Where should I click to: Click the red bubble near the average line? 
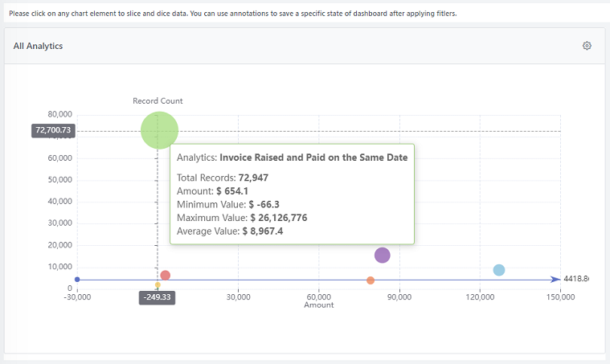[x=165, y=276]
